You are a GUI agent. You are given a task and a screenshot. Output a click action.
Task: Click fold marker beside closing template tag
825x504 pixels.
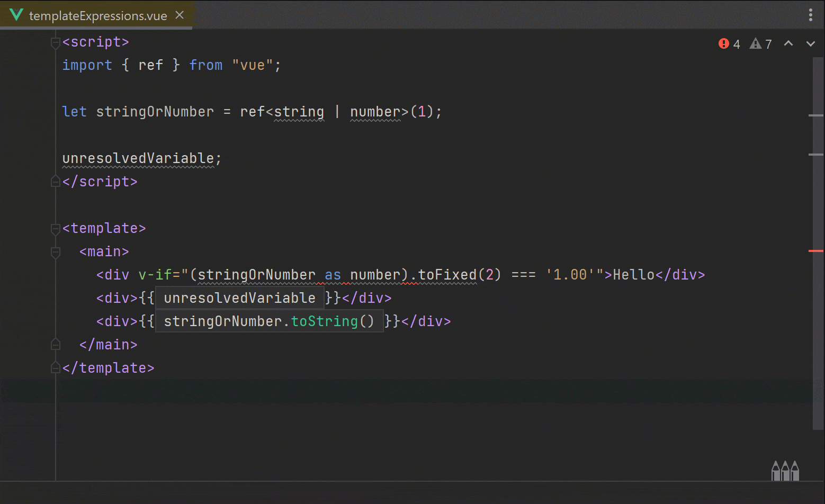point(55,368)
